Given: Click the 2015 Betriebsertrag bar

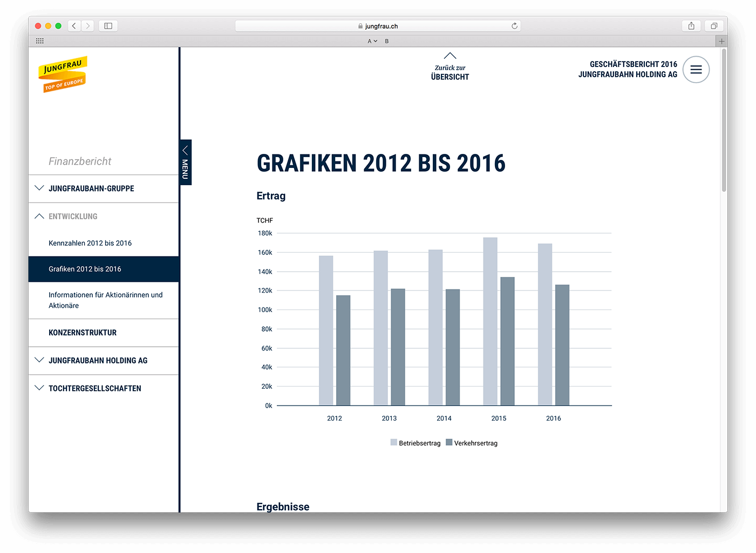Looking at the screenshot, I should point(490,321).
